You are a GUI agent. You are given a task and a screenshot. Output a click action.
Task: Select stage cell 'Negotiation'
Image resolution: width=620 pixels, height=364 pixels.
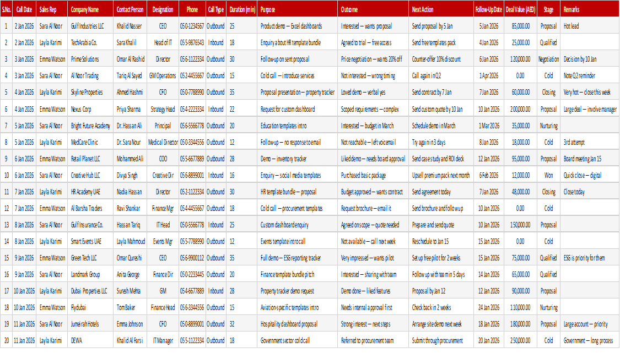[548, 59]
